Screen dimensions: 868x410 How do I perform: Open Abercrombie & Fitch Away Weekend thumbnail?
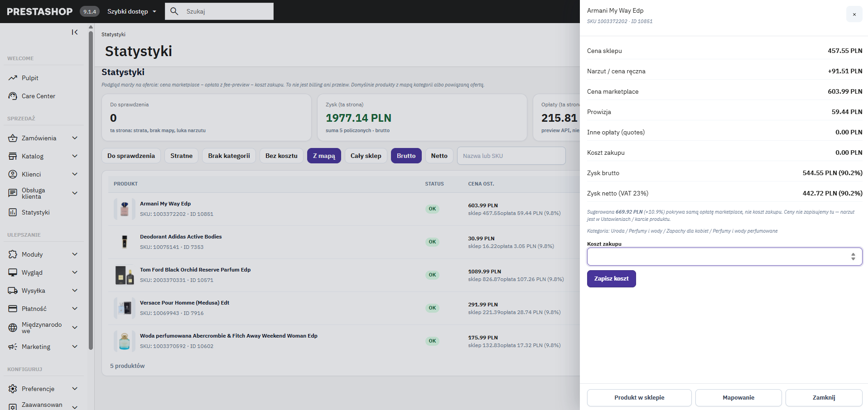tap(125, 341)
